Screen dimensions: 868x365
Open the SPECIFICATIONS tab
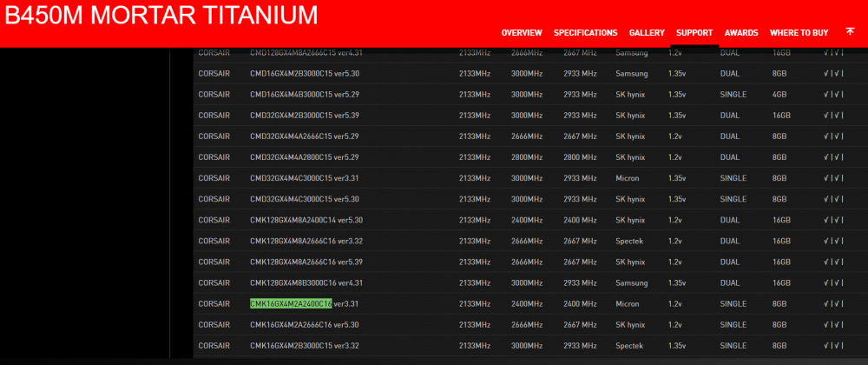[x=585, y=33]
